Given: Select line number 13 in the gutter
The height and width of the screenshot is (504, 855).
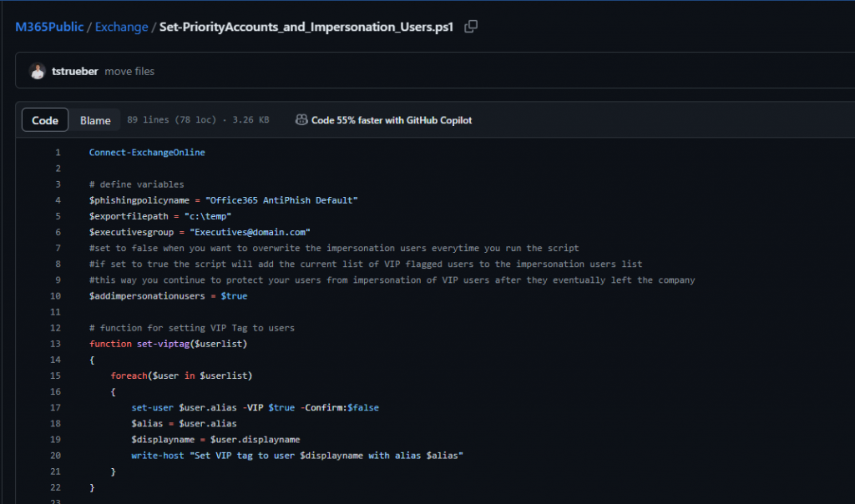Looking at the screenshot, I should tap(56, 344).
